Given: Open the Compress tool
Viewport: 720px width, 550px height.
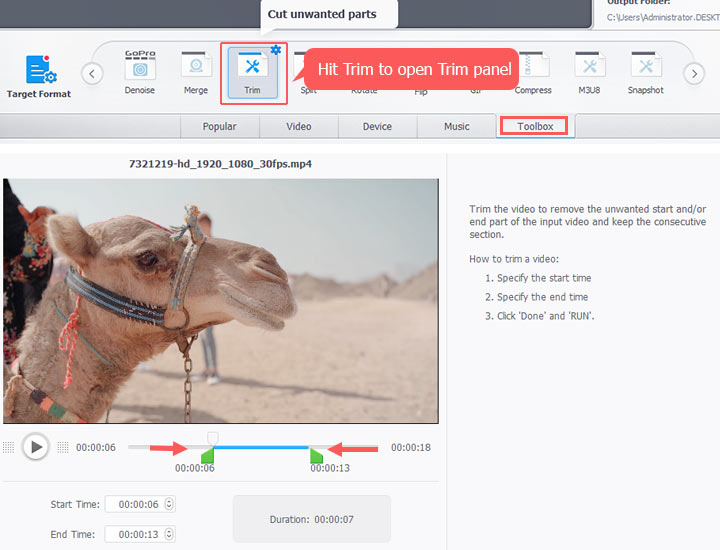Looking at the screenshot, I should tap(533, 73).
